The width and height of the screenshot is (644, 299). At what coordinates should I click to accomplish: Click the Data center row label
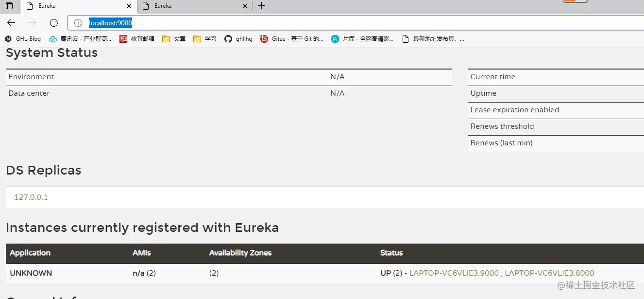pos(29,93)
